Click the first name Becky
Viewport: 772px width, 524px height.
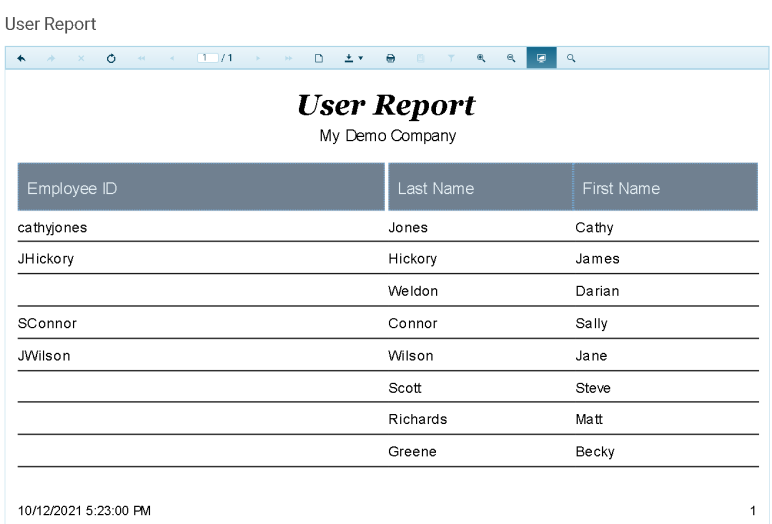(595, 452)
